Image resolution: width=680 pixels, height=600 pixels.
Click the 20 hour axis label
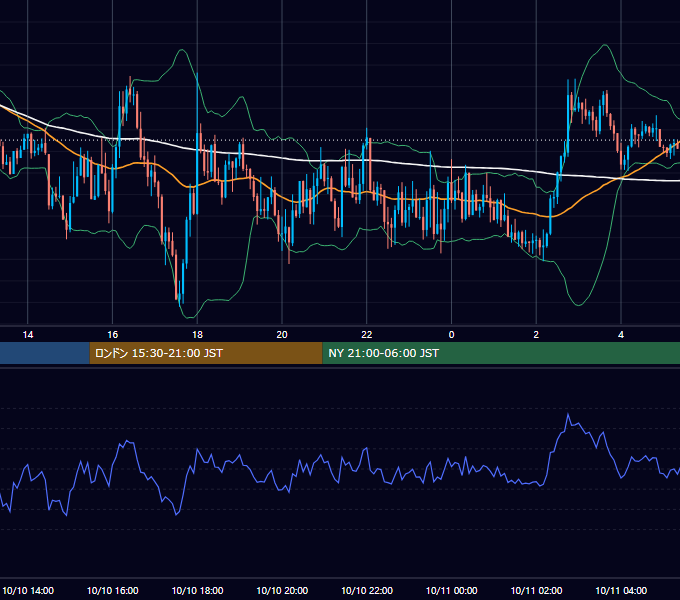pos(282,335)
